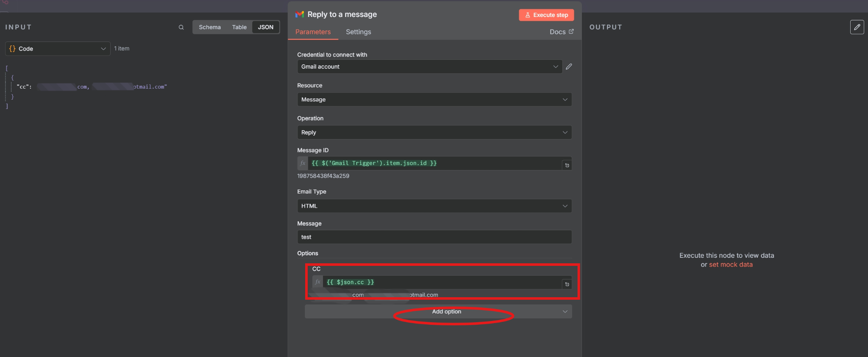Click the Message text field containing test
Screen dimensions: 868x357
pos(434,237)
